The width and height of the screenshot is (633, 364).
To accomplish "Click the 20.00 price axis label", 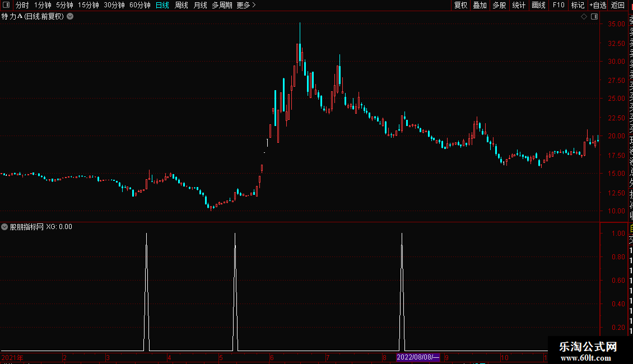I will pyautogui.click(x=616, y=136).
